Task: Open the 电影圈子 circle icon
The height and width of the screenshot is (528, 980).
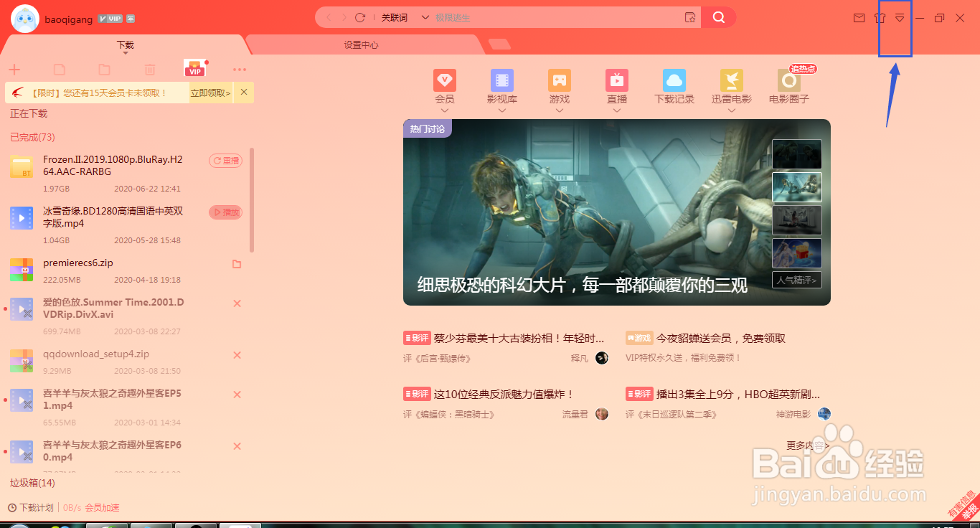Action: point(789,80)
